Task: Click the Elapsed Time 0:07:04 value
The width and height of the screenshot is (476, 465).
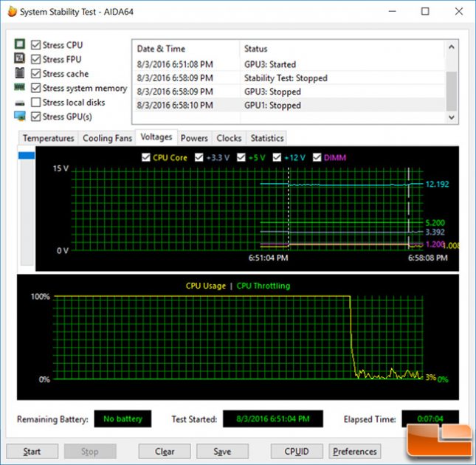Action: (430, 418)
